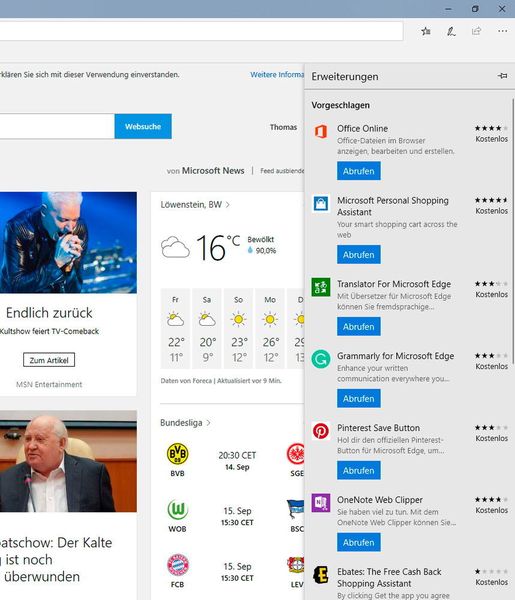Open the Favorites hub star icon

pos(425,31)
